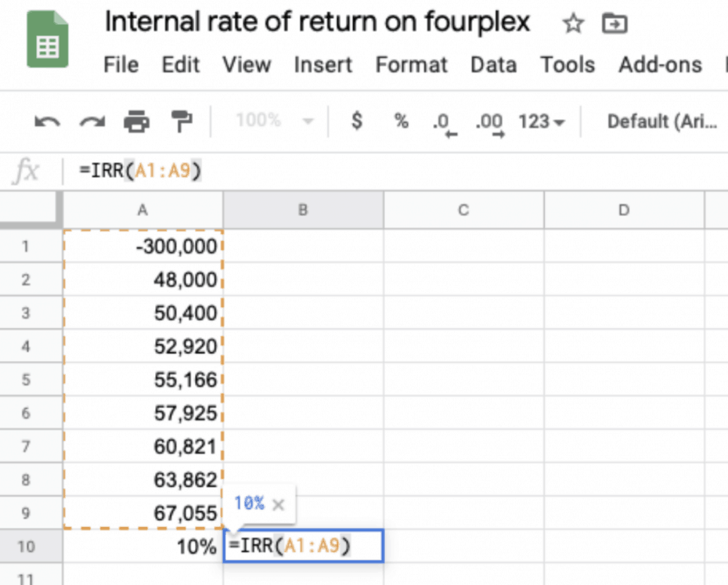Format as percent with % icon
Viewport: 728px width, 585px height.
point(401,121)
